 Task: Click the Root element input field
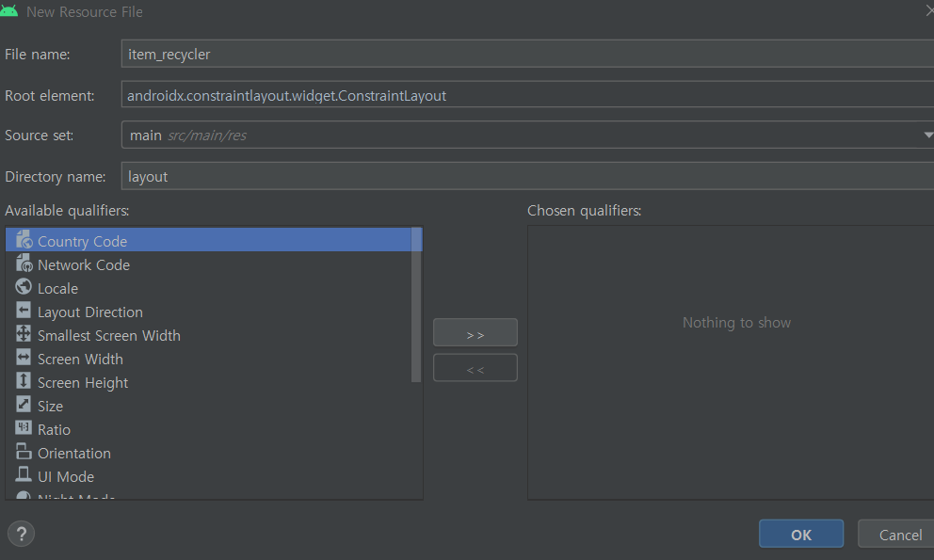[528, 95]
